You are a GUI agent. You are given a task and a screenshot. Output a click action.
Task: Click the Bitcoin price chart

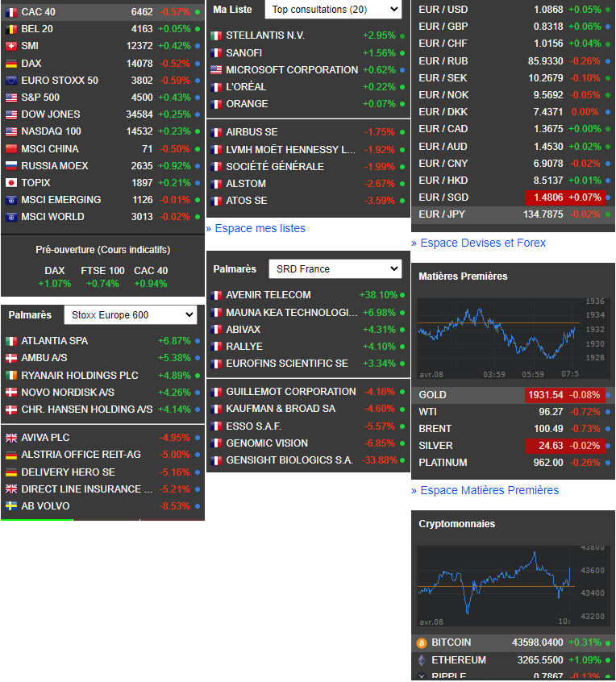point(514,586)
